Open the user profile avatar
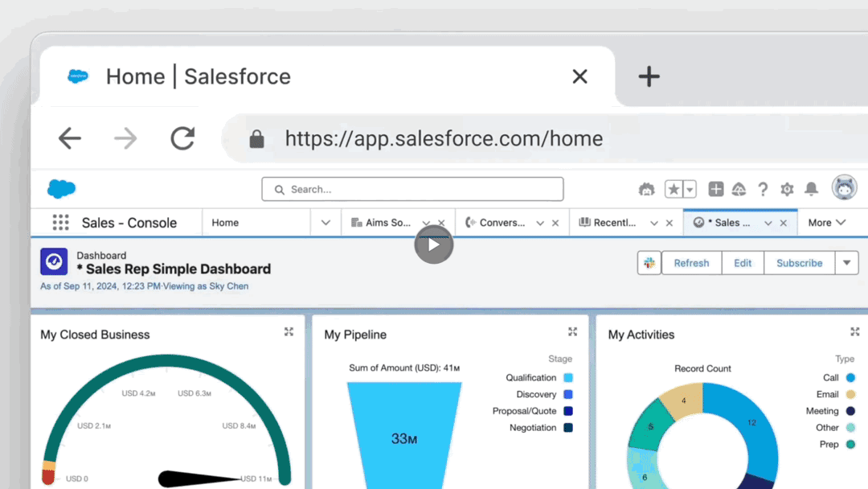 point(844,188)
